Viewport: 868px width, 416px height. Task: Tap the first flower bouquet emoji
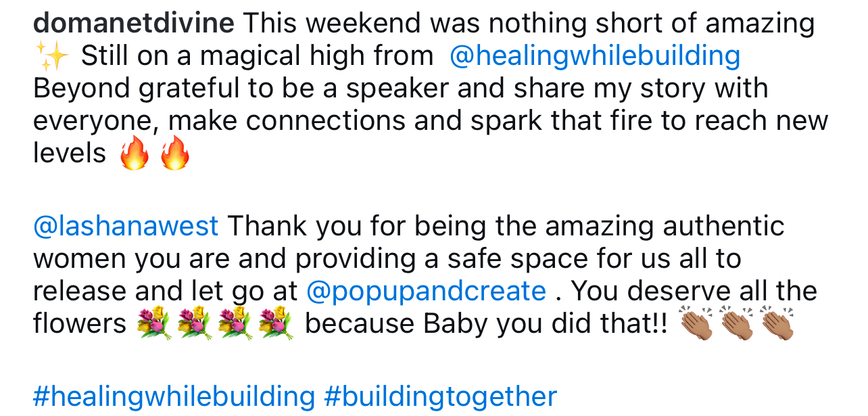[154, 323]
